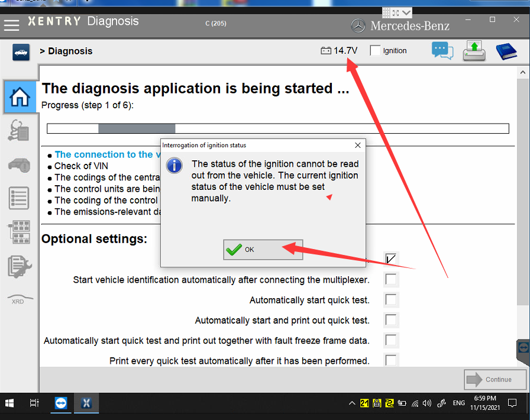Click the pen input tray icon
530x420 pixels.
[x=441, y=403]
